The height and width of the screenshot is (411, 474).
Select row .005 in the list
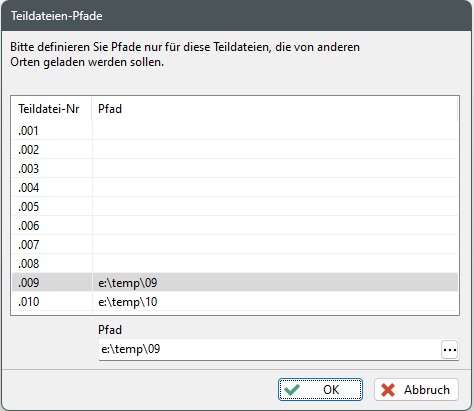(x=235, y=206)
